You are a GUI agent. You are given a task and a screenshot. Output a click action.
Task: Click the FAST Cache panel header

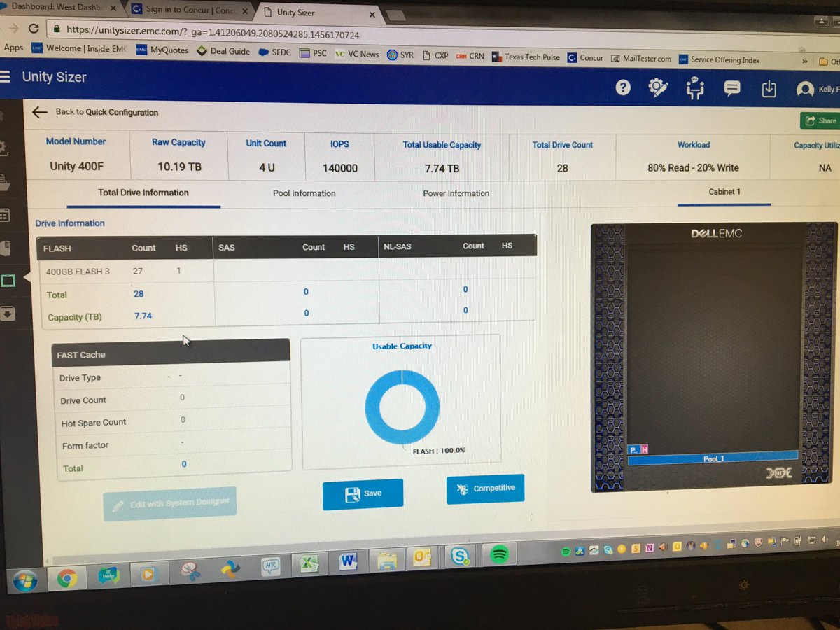[x=171, y=351]
